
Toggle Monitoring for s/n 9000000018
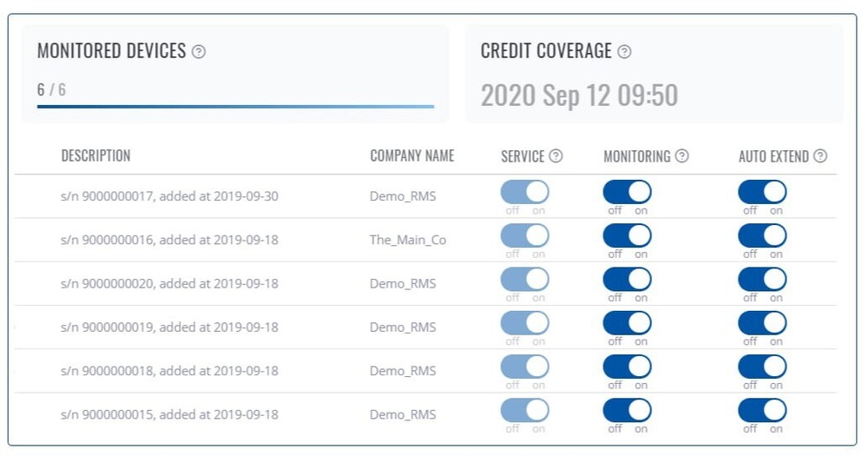click(628, 367)
